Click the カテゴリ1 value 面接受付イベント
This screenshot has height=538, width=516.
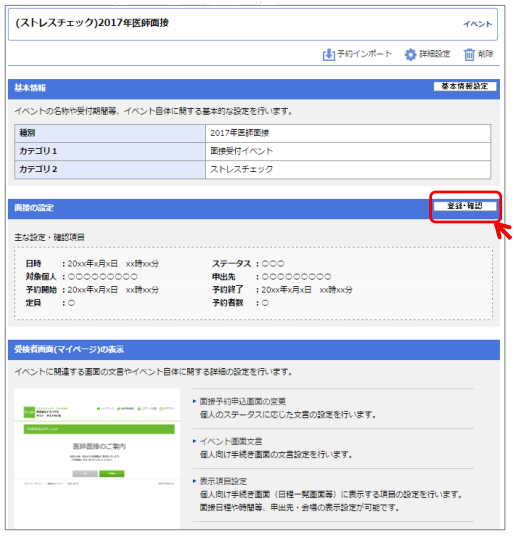pos(242,151)
